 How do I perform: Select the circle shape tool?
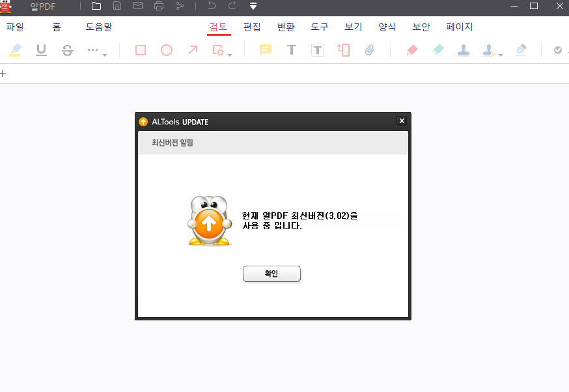(167, 50)
